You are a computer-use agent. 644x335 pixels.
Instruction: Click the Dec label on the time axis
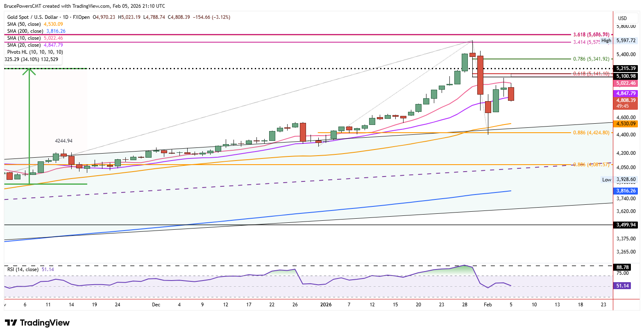click(156, 305)
